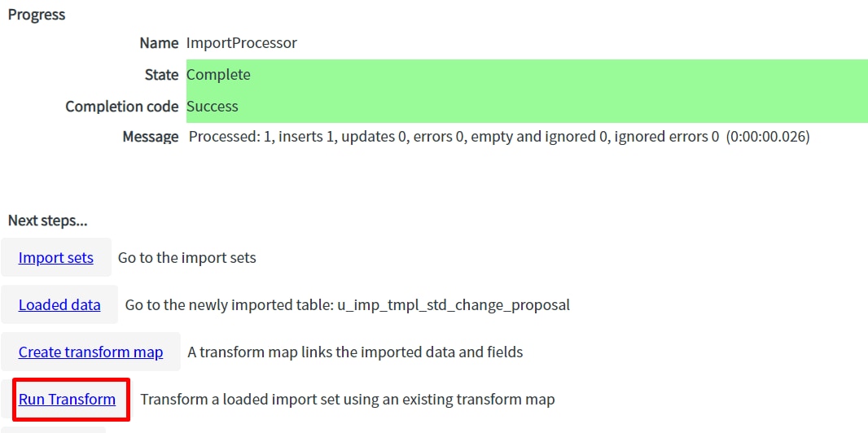The width and height of the screenshot is (868, 433).
Task: Click the State field label
Action: tap(162, 75)
